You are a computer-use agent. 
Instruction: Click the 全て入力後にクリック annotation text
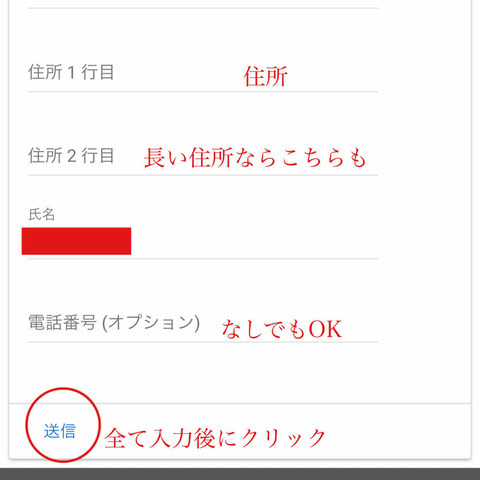coord(215,438)
